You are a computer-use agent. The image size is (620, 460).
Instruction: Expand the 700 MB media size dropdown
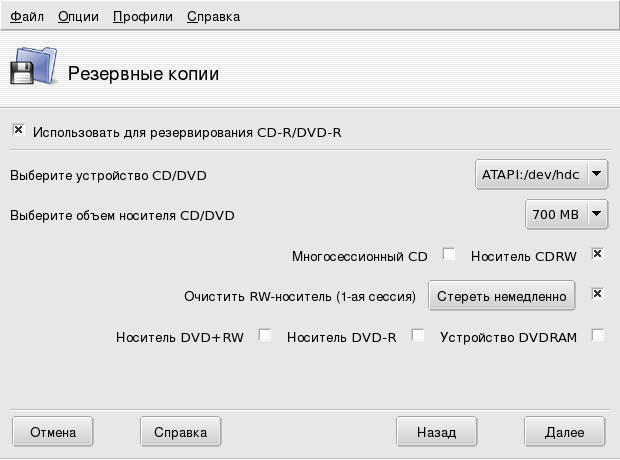566,213
